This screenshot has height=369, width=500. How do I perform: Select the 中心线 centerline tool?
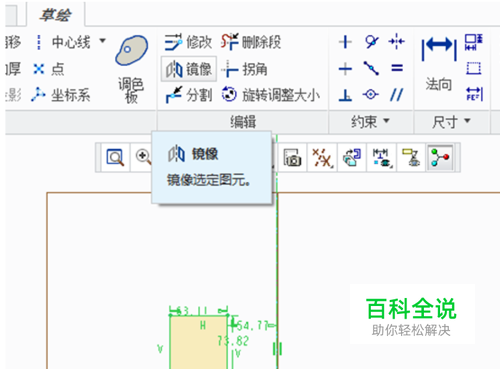63,42
